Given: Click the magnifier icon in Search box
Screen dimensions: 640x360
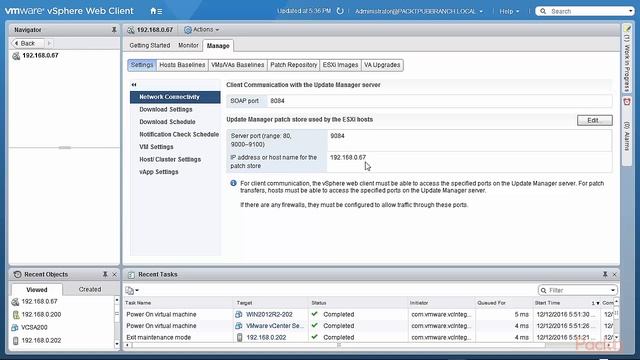Looking at the screenshot, I should (x=543, y=11).
